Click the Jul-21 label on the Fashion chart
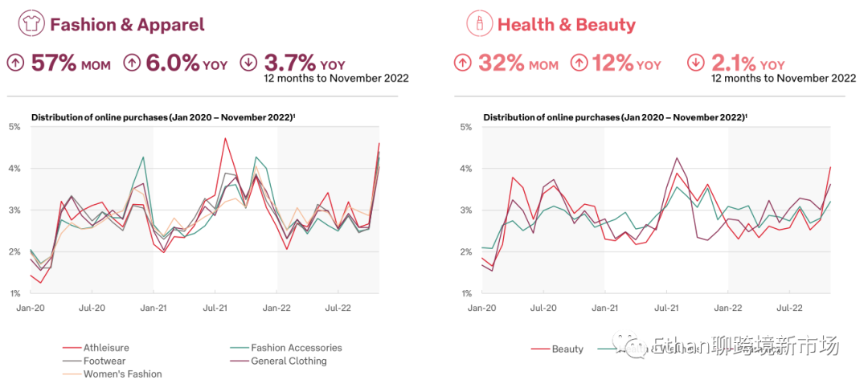 pyautogui.click(x=215, y=308)
